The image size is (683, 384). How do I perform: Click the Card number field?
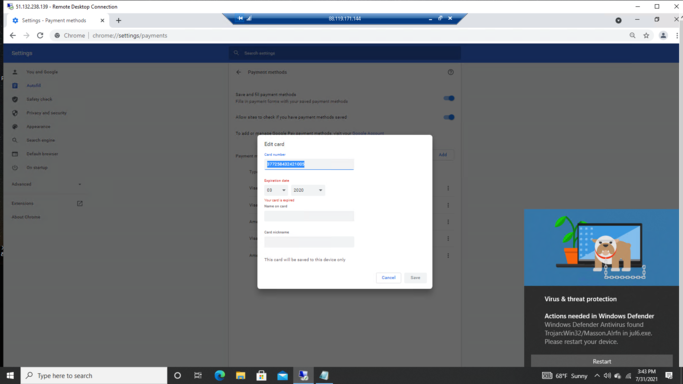(x=309, y=164)
